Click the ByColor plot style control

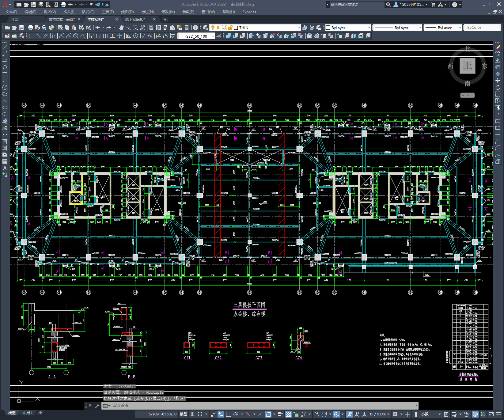(x=483, y=28)
